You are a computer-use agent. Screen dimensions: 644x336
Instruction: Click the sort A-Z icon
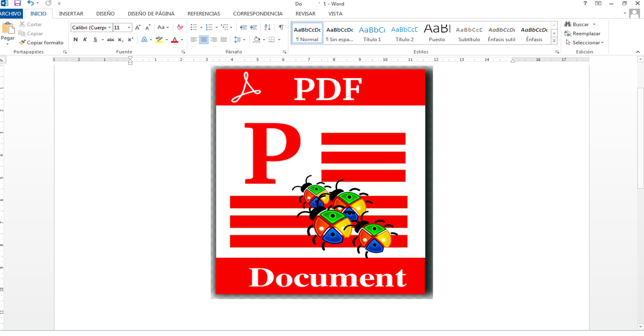click(267, 27)
